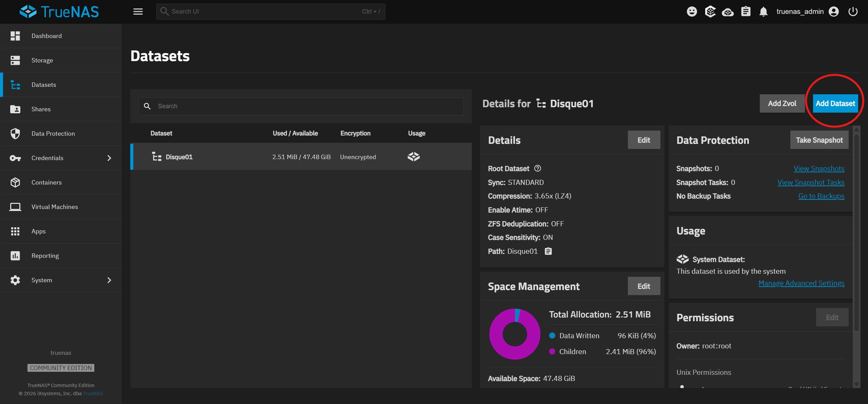Copy the Disque01 path clipboard icon
This screenshot has width=868, height=404.
click(x=548, y=251)
